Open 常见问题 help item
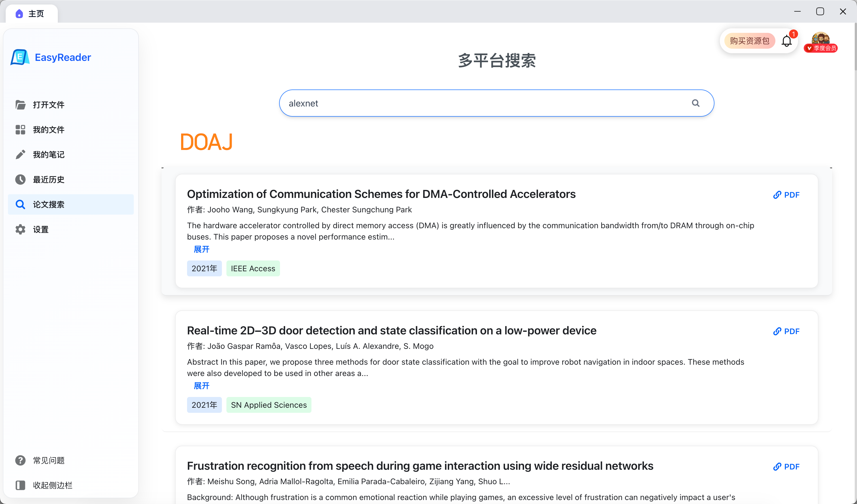Image resolution: width=857 pixels, height=504 pixels. 48,460
